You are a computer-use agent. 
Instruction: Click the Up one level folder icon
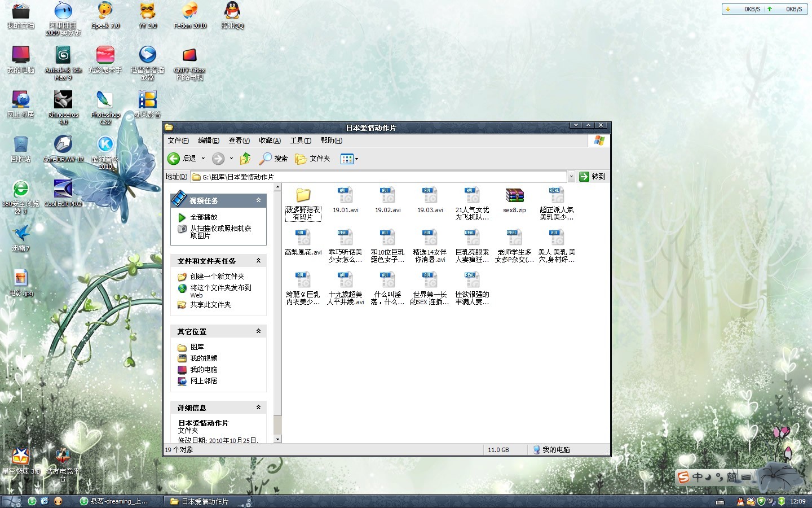pos(245,159)
